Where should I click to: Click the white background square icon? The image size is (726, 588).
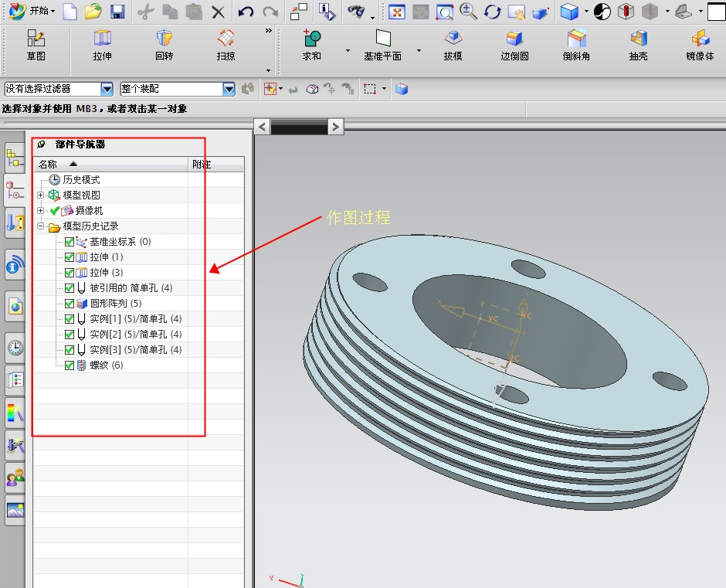coord(716,12)
